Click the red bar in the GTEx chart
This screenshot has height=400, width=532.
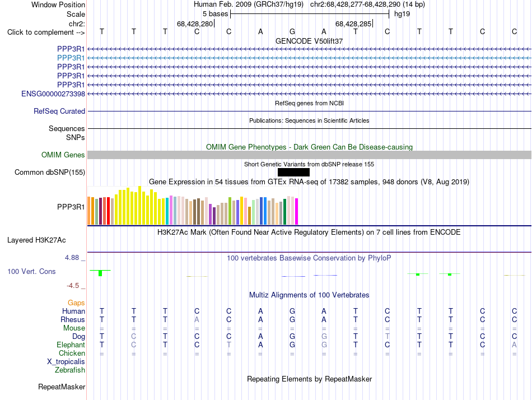pos(109,211)
